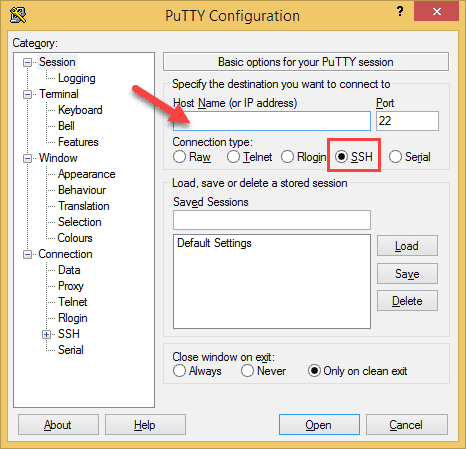Screen dimensions: 466x449
Task: Open the Features settings category
Action: pos(78,142)
